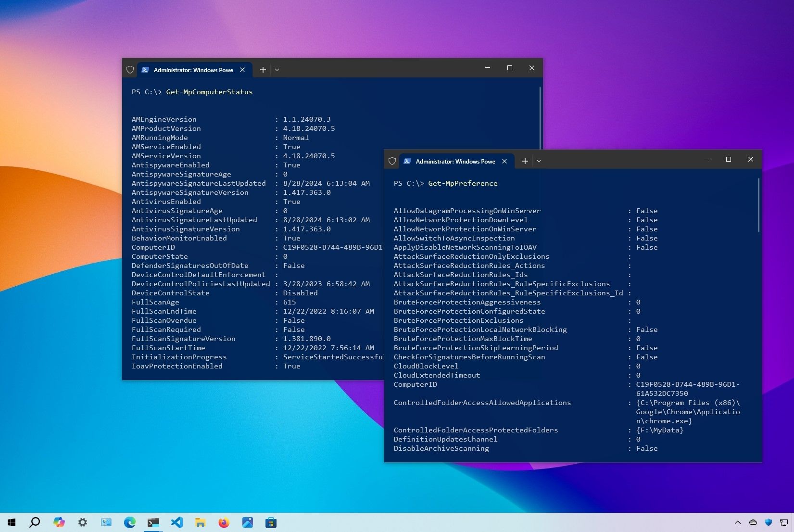Open the Windows Start menu
This screenshot has width=794, height=532.
point(12,522)
